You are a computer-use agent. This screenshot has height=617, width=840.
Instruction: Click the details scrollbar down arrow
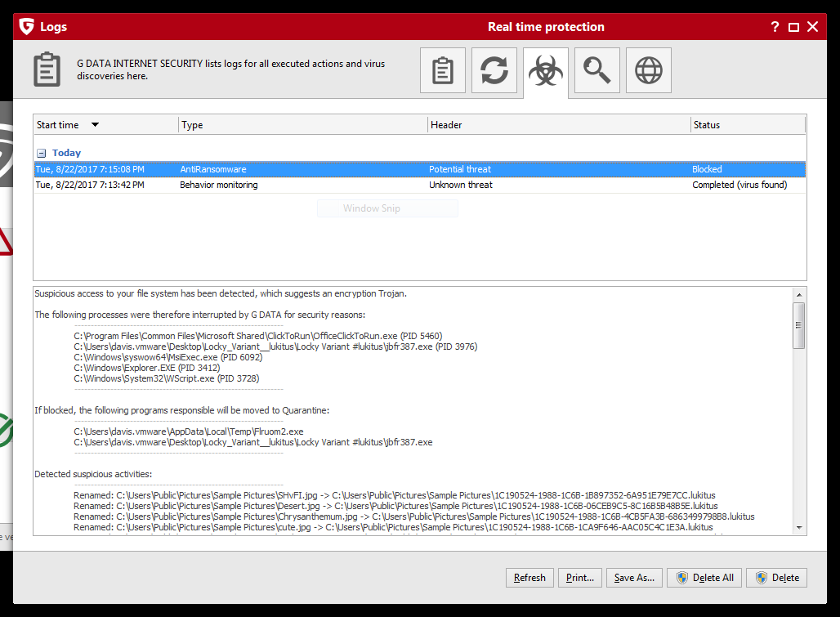[799, 528]
